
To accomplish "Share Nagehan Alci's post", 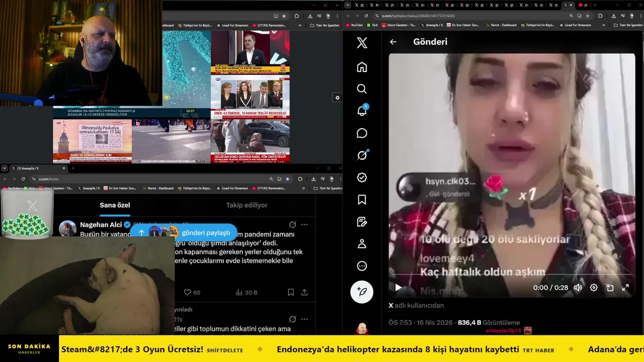I will click(304, 292).
